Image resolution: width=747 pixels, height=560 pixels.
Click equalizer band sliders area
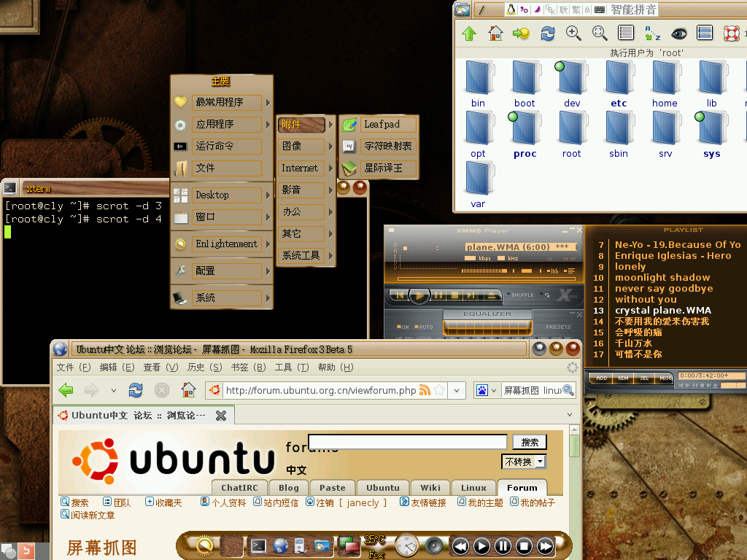(x=488, y=328)
